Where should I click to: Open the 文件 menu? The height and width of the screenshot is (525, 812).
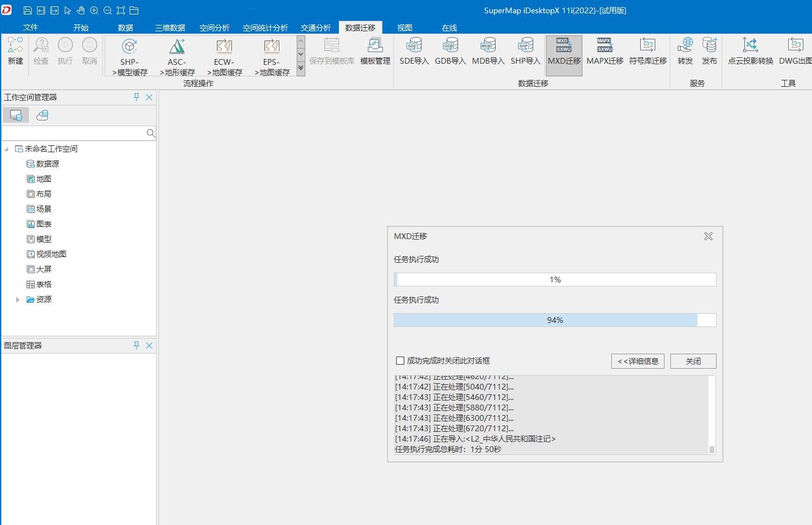pos(31,28)
